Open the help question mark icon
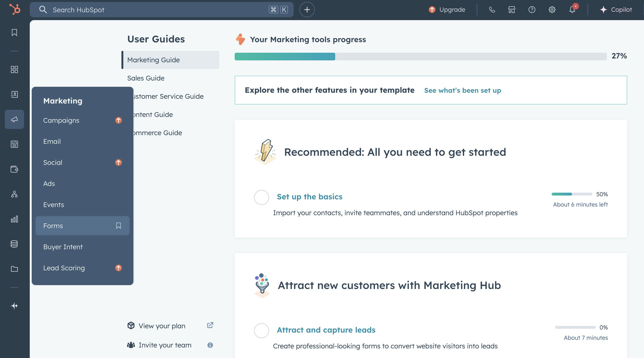The width and height of the screenshot is (644, 358). (532, 10)
